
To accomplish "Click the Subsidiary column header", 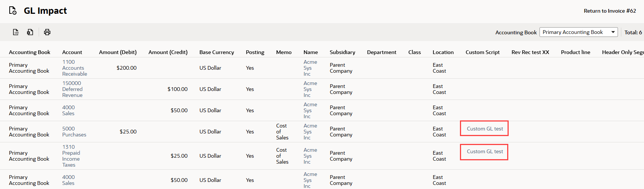I will tap(342, 52).
